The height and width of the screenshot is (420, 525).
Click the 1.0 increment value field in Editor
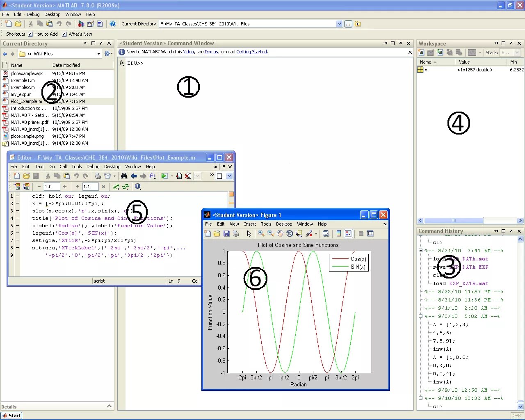52,187
